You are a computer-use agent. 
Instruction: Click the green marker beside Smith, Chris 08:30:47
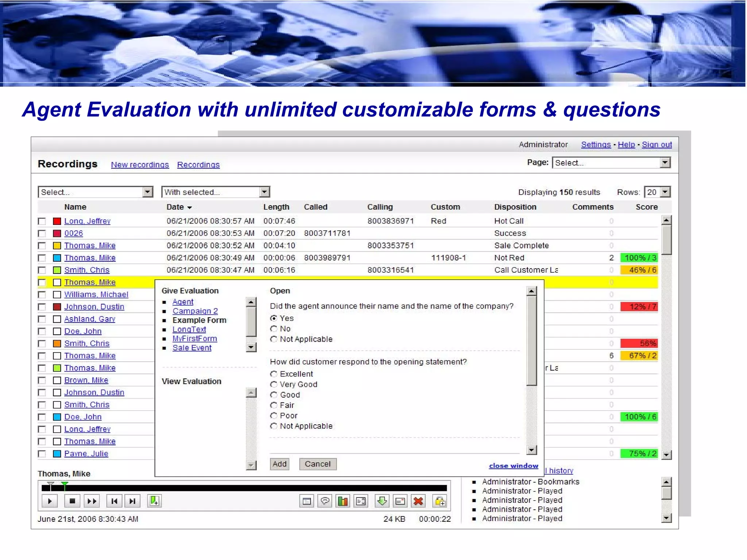click(x=57, y=270)
